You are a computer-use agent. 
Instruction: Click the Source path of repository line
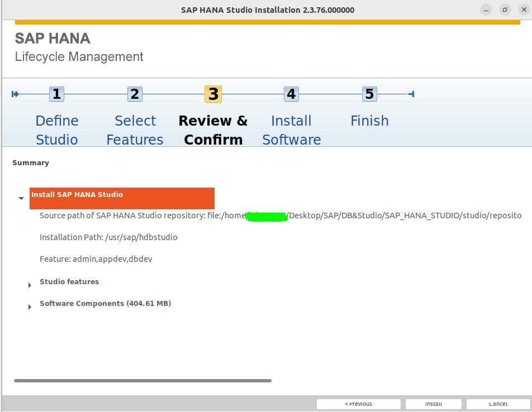[281, 215]
